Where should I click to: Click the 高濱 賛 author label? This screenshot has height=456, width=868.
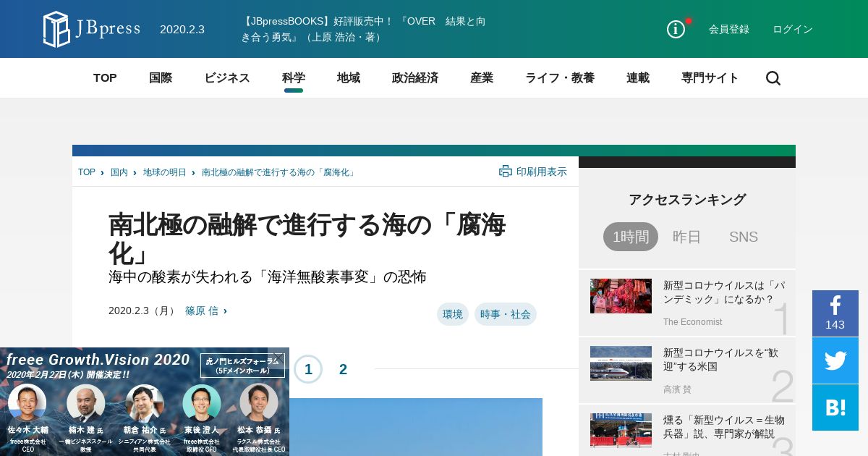click(677, 389)
